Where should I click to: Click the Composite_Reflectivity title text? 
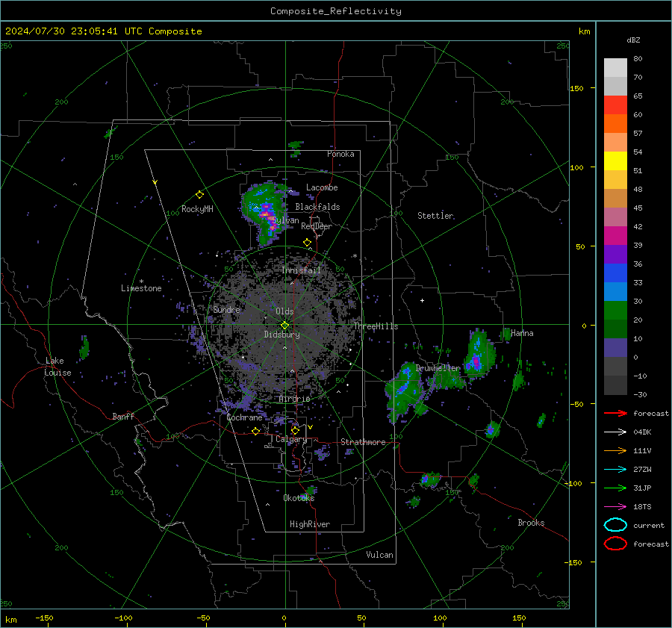336,11
